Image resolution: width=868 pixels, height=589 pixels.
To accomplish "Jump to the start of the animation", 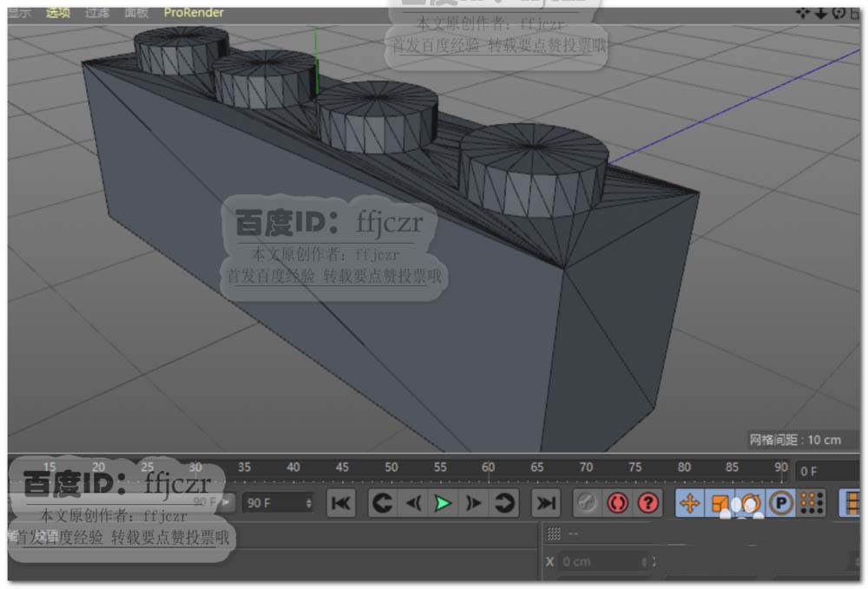I will tap(342, 503).
